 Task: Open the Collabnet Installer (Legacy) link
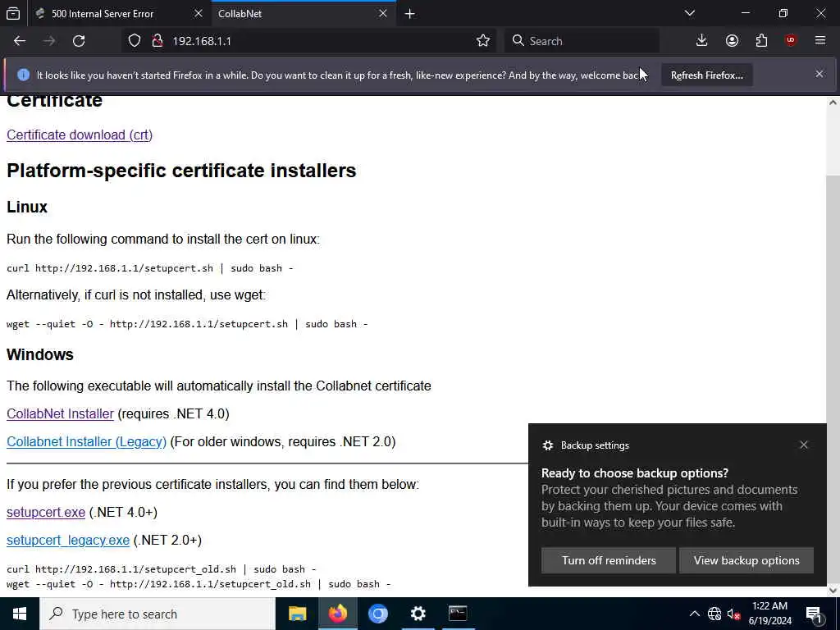(x=86, y=441)
